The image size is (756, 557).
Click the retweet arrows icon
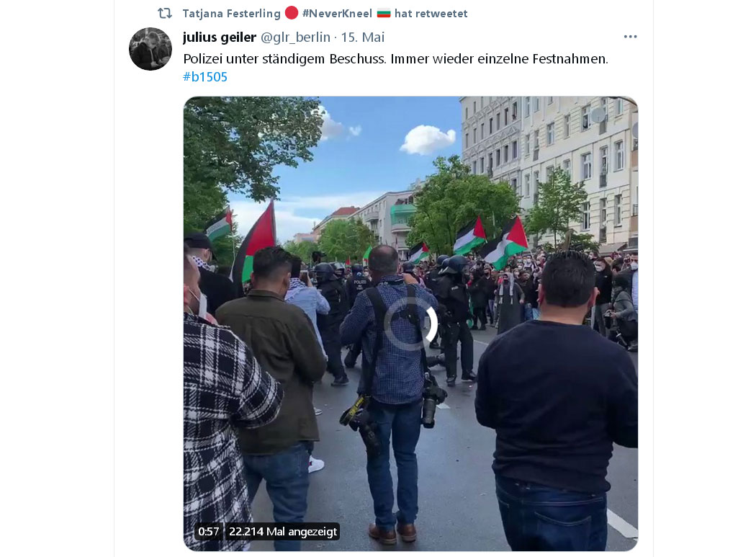click(165, 13)
